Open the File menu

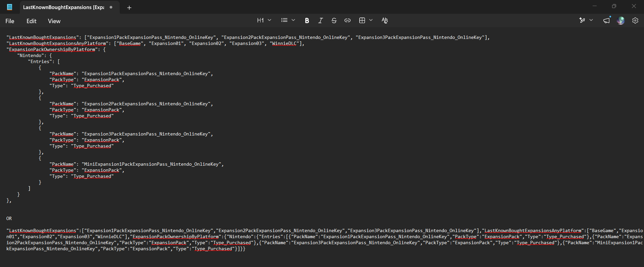click(10, 21)
